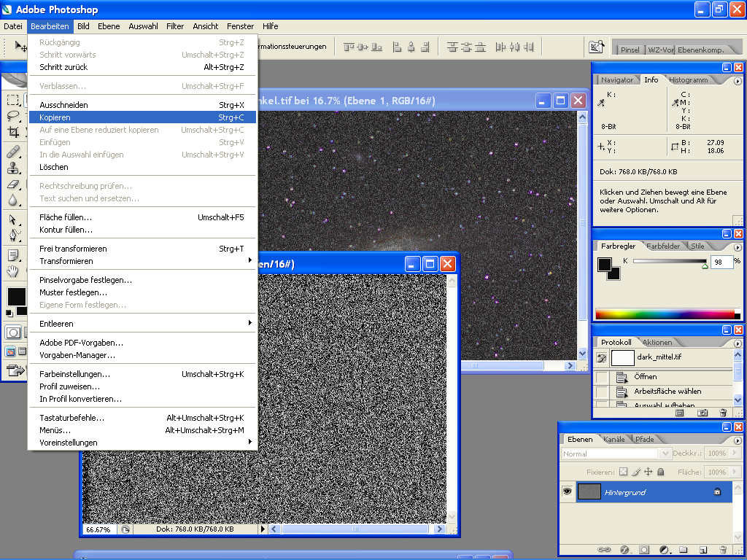Add layer style in Ebenen panel
Image resolution: width=747 pixels, height=560 pixels.
point(624,550)
